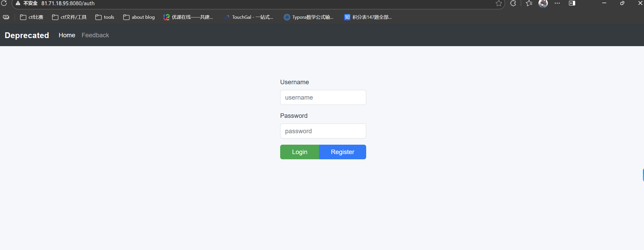Open the ctf文件/工具 bookmark folder
Image resolution: width=644 pixels, height=250 pixels.
click(x=69, y=17)
